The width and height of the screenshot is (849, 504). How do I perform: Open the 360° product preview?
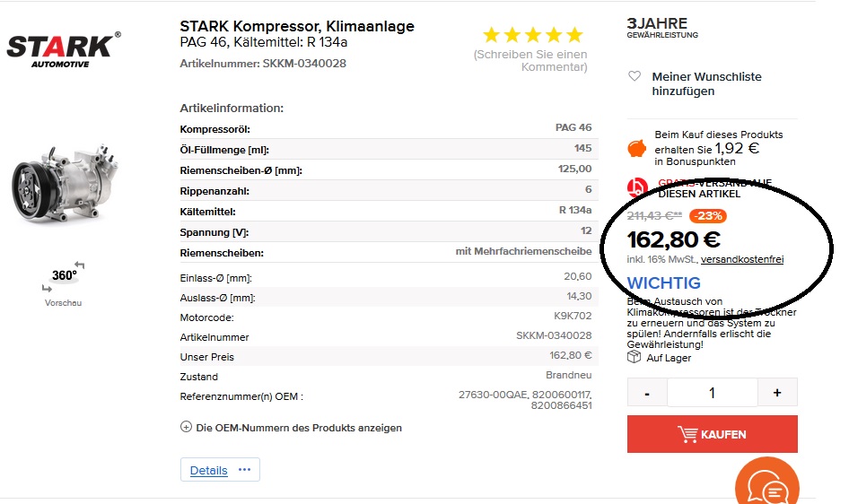coord(63,276)
